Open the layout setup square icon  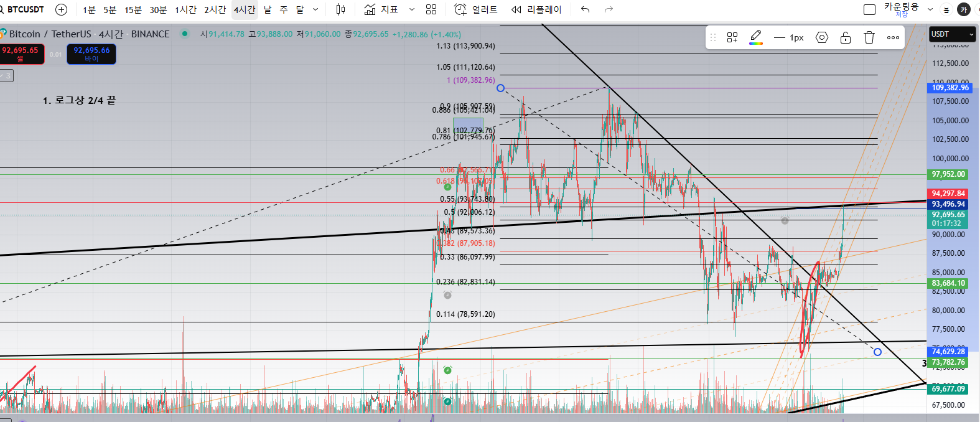click(870, 9)
